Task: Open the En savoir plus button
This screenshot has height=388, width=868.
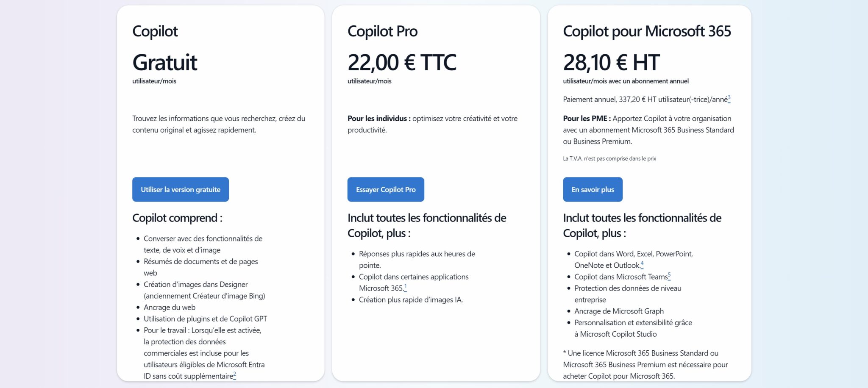Action: pyautogui.click(x=593, y=189)
